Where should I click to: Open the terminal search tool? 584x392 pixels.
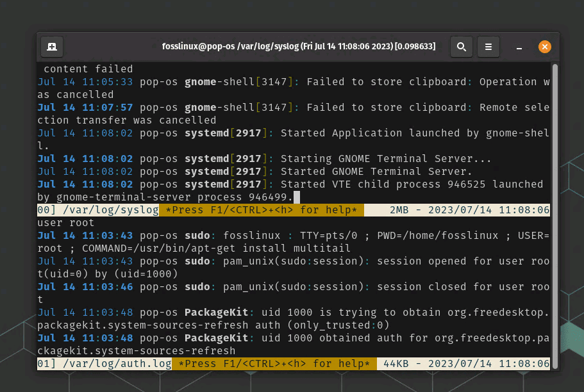462,47
